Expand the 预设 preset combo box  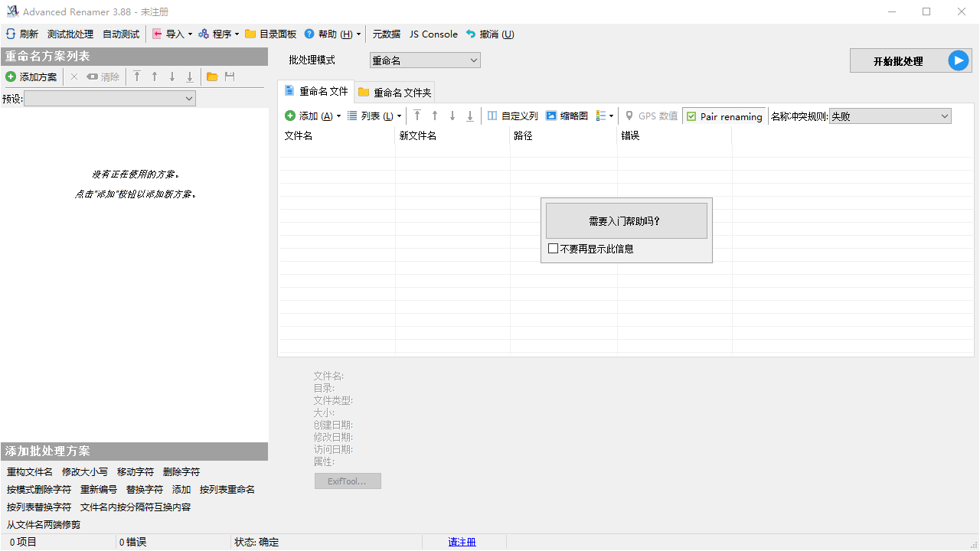point(110,99)
